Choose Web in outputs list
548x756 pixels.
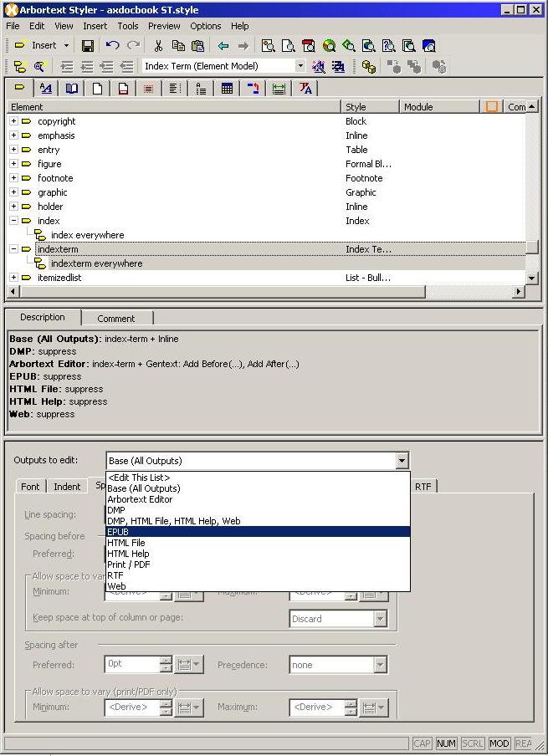coord(258,586)
